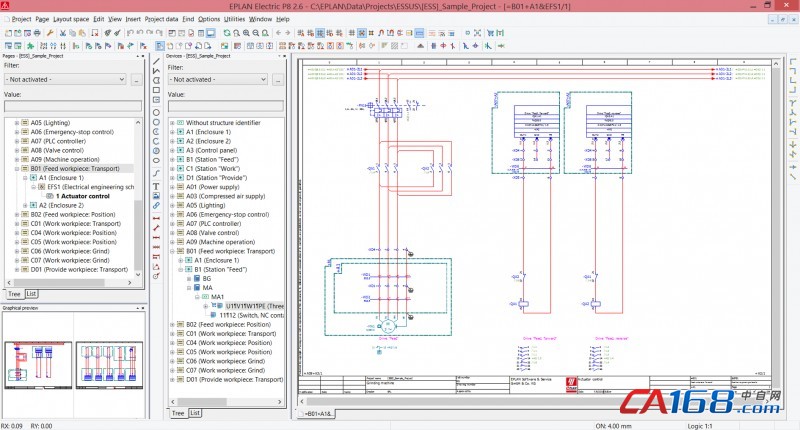Screen dimensions: 800x430
Task: Click the shopping cart icon in toolbar
Action: pos(490,33)
